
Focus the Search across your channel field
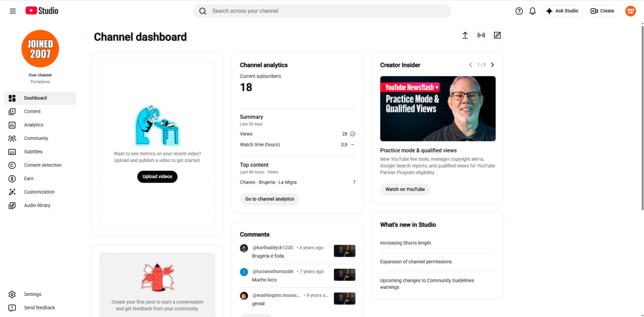pyautogui.click(x=322, y=11)
